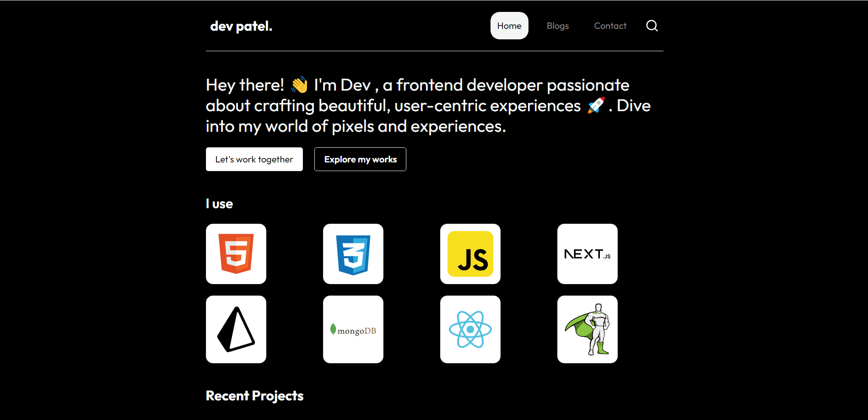Click Explore my works button

pos(360,159)
